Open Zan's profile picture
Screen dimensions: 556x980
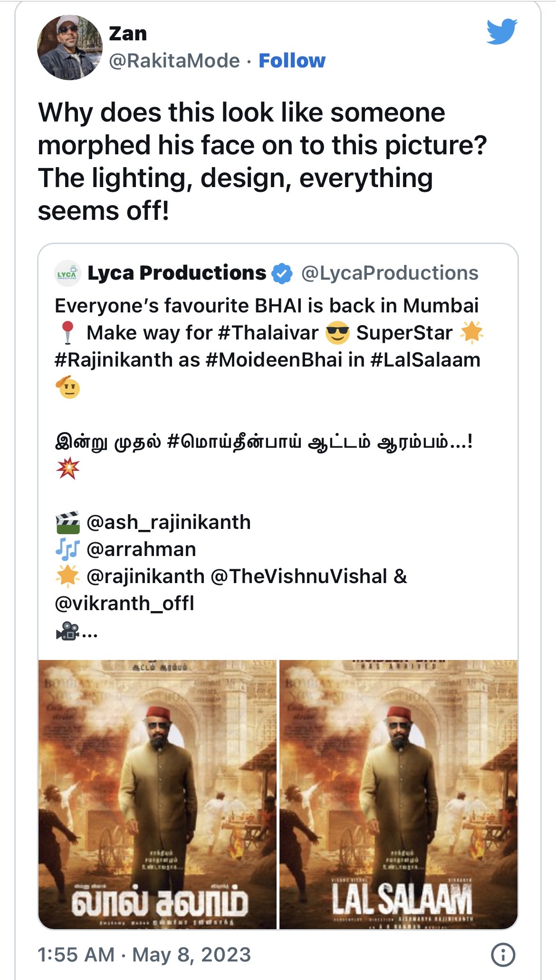[69, 47]
